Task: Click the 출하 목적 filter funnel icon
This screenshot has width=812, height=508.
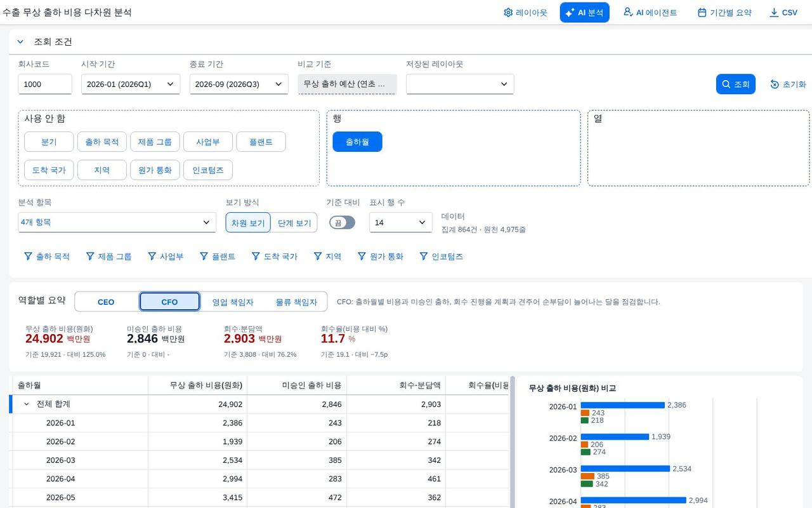Action: point(28,257)
